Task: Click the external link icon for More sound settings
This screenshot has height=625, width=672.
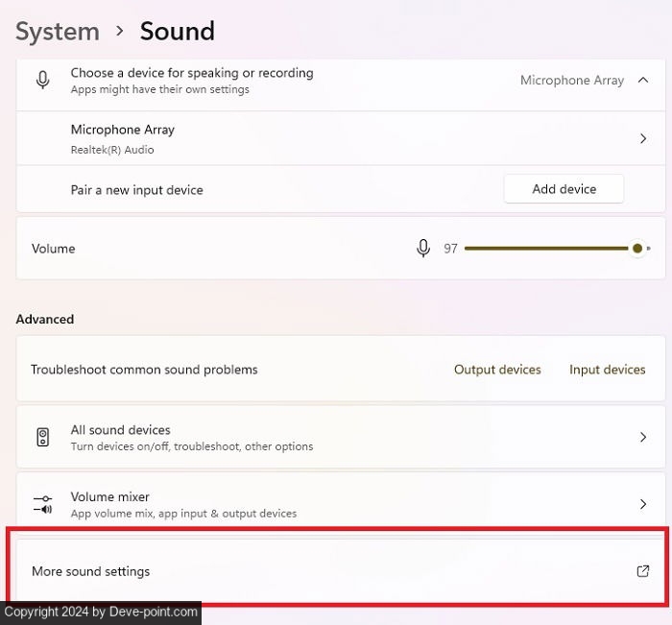Action: tap(643, 571)
